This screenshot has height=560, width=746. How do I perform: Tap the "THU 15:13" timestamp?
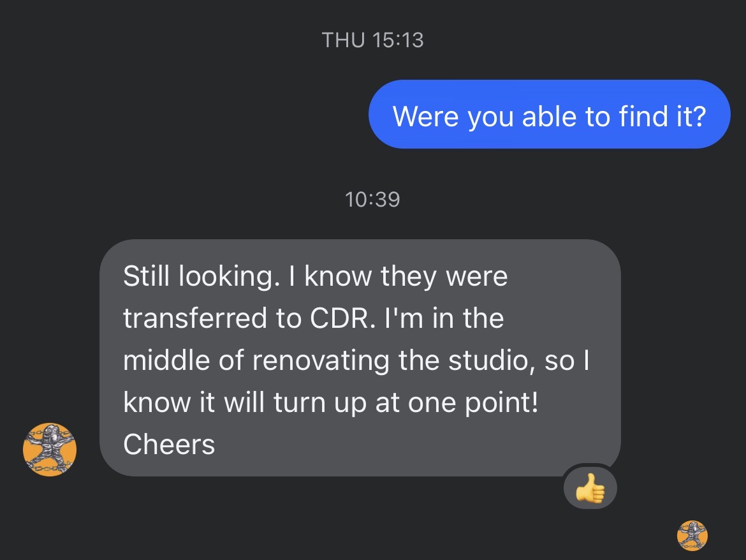click(372, 40)
